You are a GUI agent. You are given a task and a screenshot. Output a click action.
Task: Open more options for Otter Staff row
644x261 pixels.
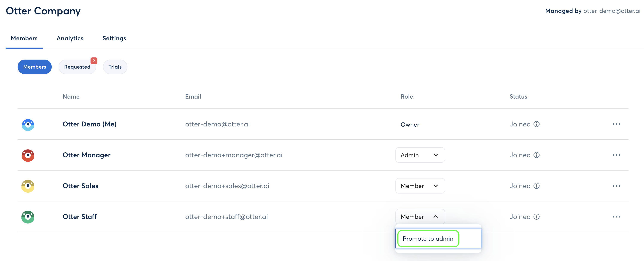tap(616, 217)
